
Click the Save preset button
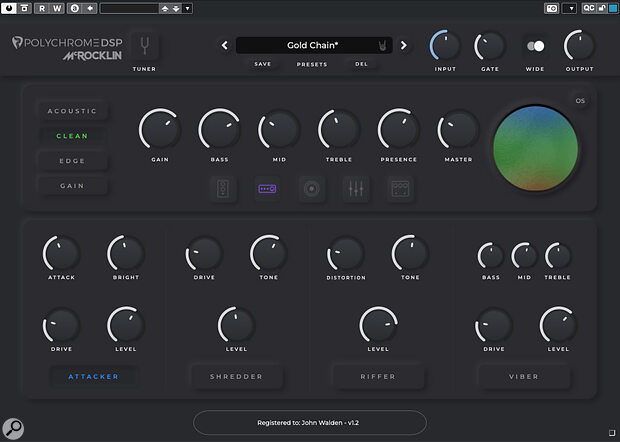click(263, 64)
